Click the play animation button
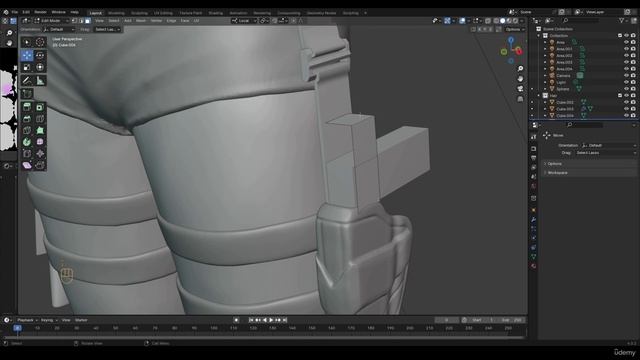 pos(271,320)
